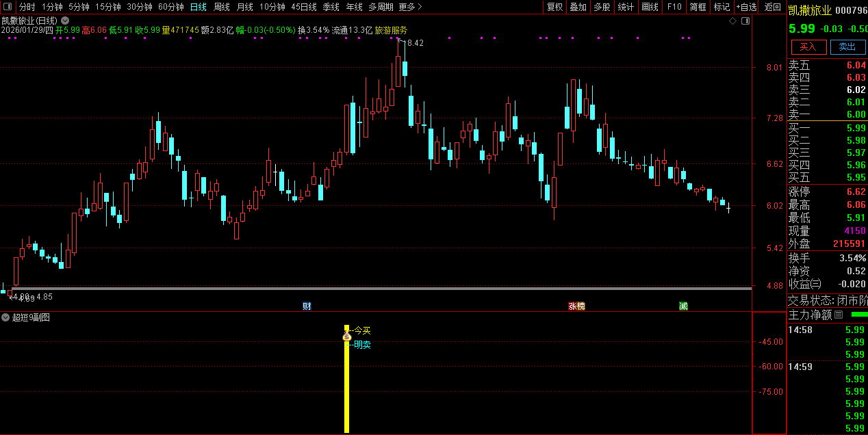This screenshot has width=868, height=435.
Task: Click the 减 shareholding reduction marker
Action: [x=683, y=306]
